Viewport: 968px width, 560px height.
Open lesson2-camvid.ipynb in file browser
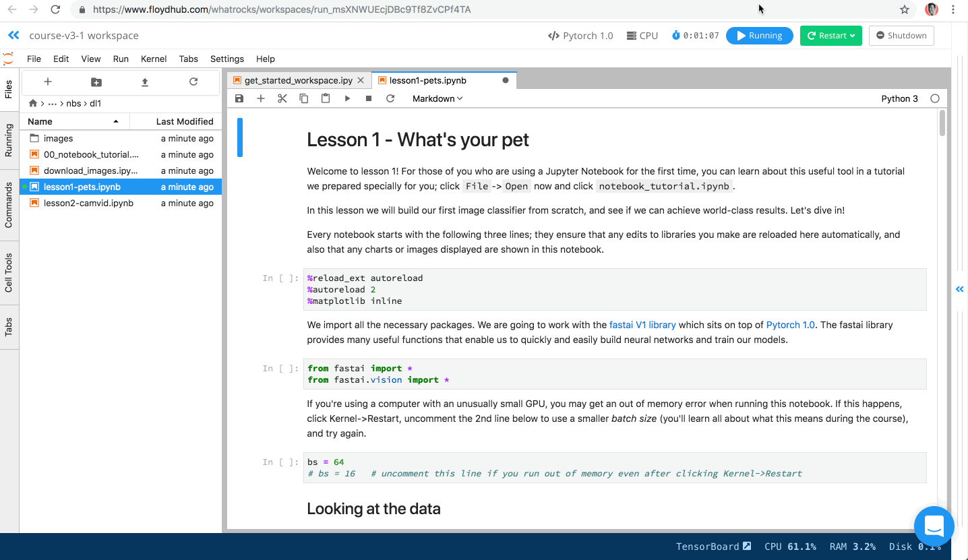point(88,203)
